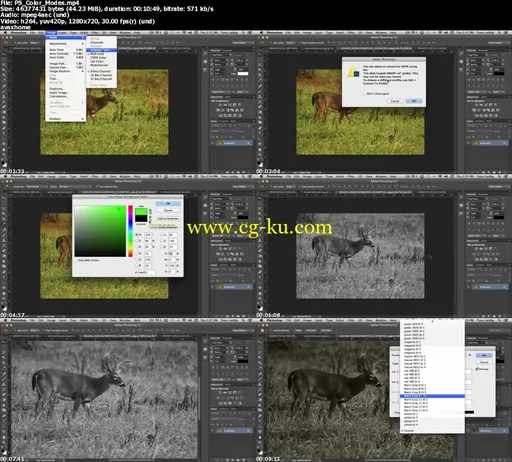Toggle Preview checkbox in the dialog at 00:09:13
The image size is (512, 462).
point(482,369)
